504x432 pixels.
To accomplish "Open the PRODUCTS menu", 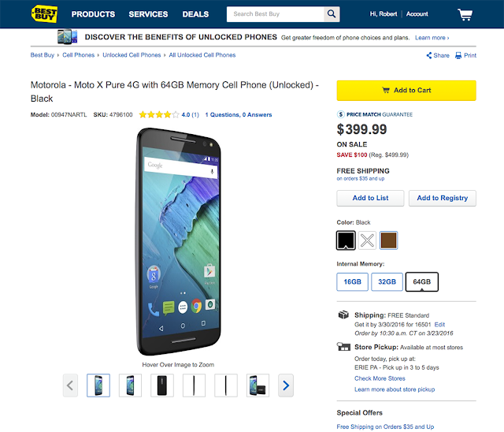I will (x=93, y=14).
